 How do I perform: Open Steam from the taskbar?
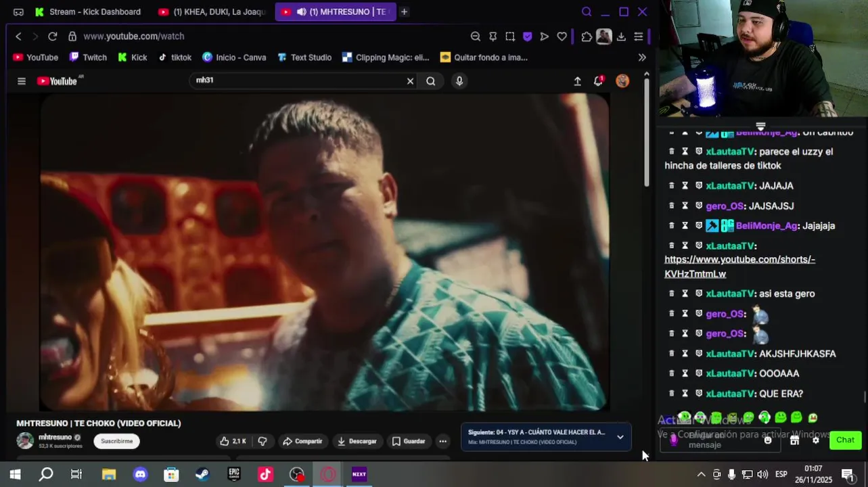[202, 474]
